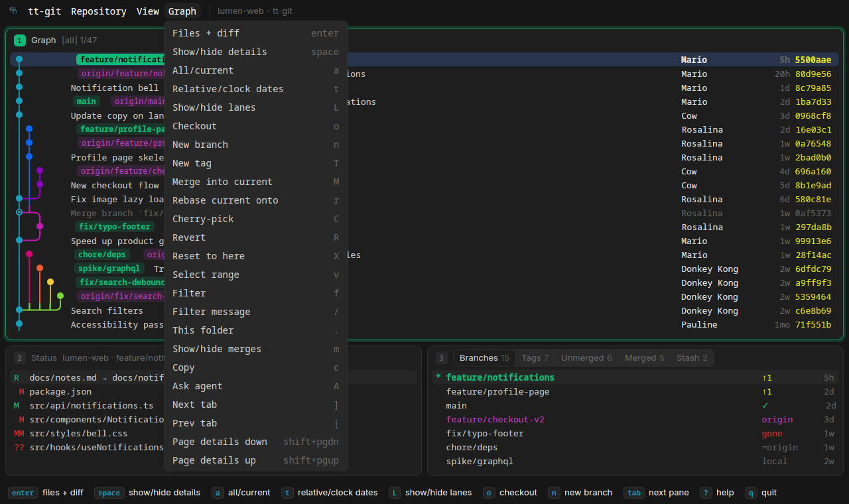Select the spike/graphql row in Branches list
849x504 pixels.
pyautogui.click(x=636, y=462)
